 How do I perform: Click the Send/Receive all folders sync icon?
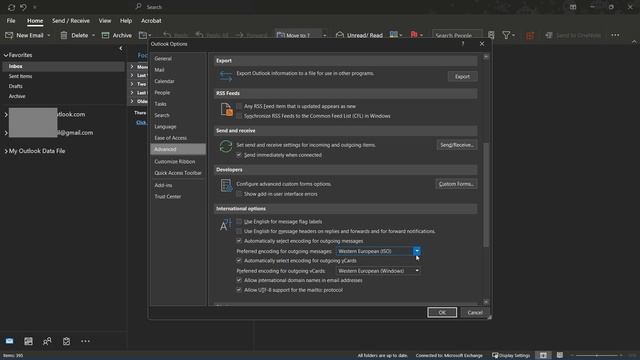pyautogui.click(x=11, y=7)
